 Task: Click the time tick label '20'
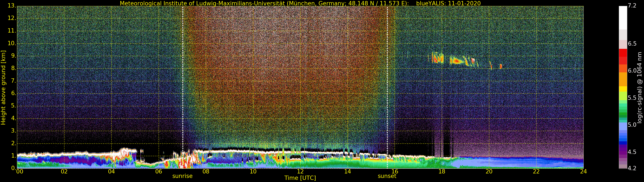tap(489, 171)
